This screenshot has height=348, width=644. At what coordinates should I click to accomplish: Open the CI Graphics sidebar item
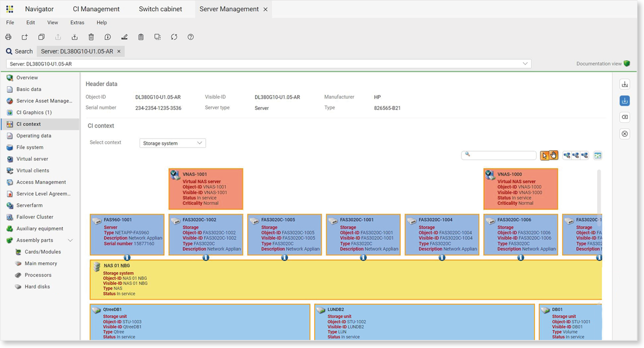coord(34,112)
